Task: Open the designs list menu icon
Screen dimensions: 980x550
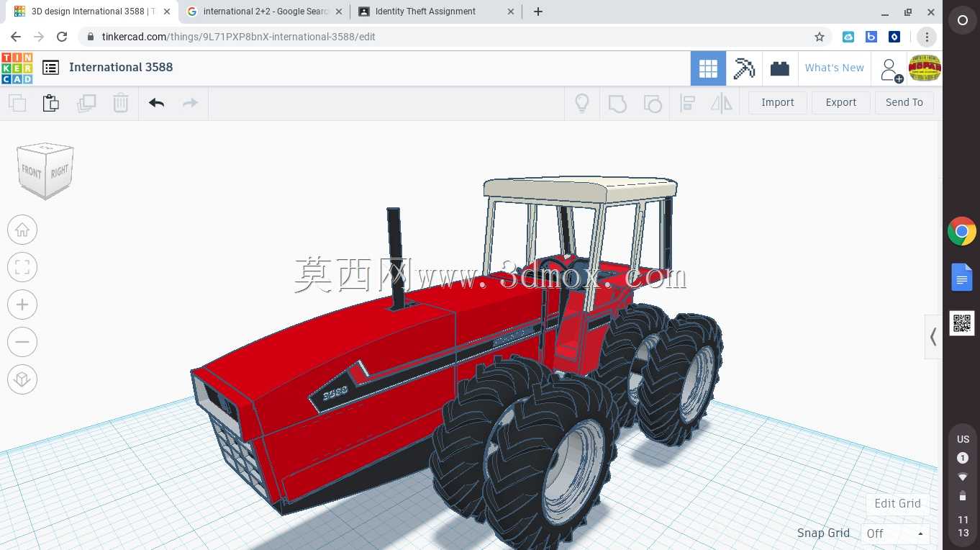Action: (50, 68)
